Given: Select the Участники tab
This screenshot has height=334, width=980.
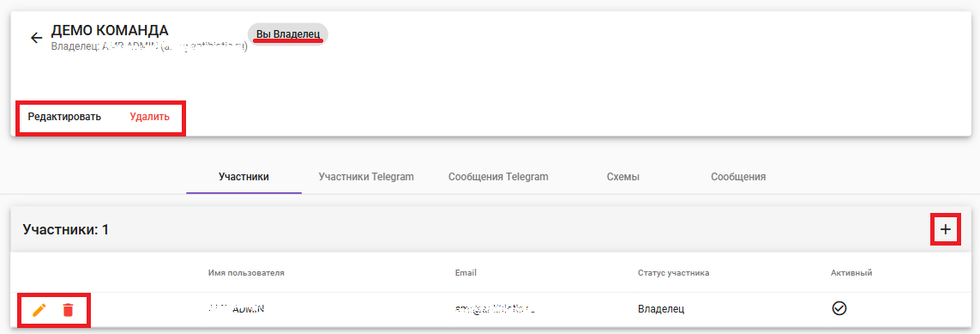Looking at the screenshot, I should tap(243, 177).
